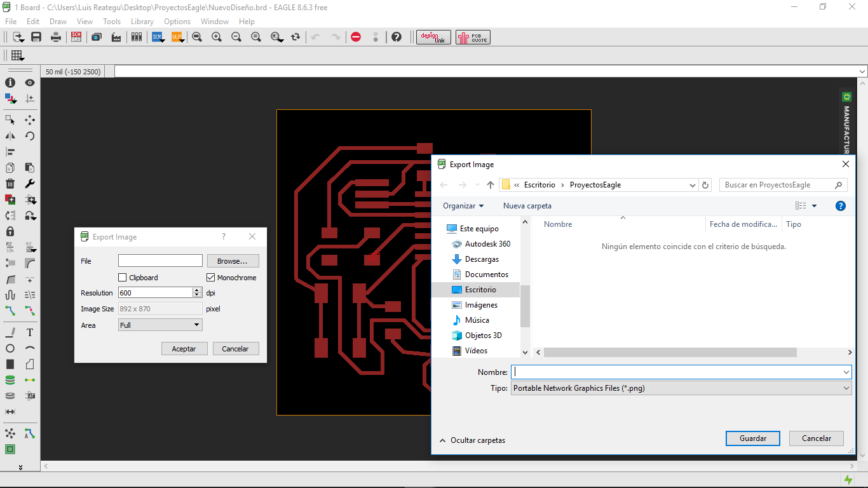Select the Info tool in left toolbar
The image size is (868, 488).
pos(10,83)
